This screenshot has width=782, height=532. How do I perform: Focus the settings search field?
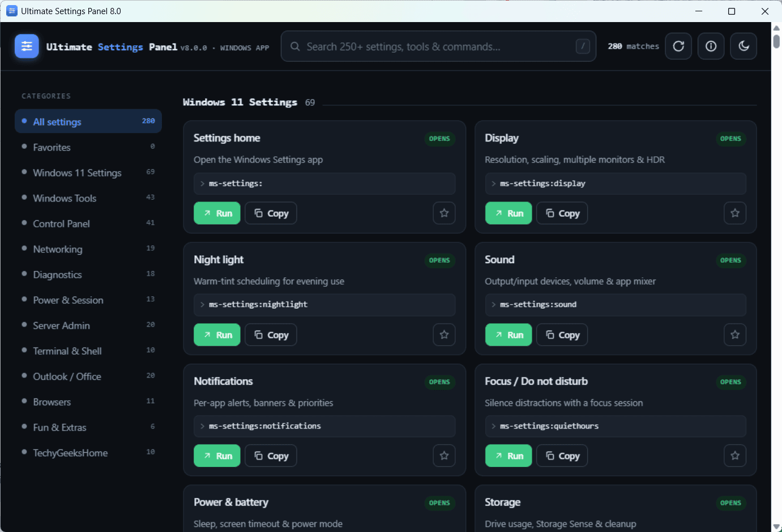pyautogui.click(x=438, y=46)
